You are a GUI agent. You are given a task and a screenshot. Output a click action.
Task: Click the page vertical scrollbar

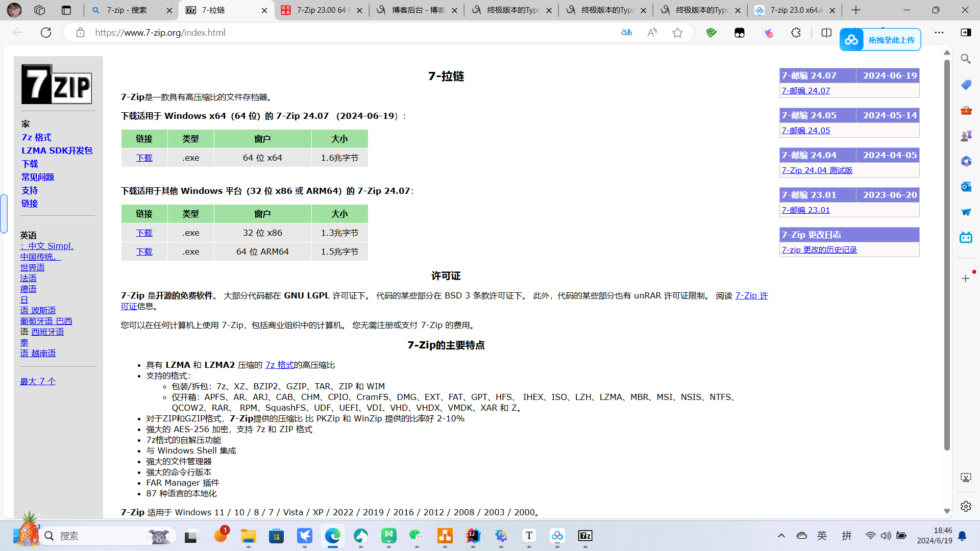(x=947, y=255)
